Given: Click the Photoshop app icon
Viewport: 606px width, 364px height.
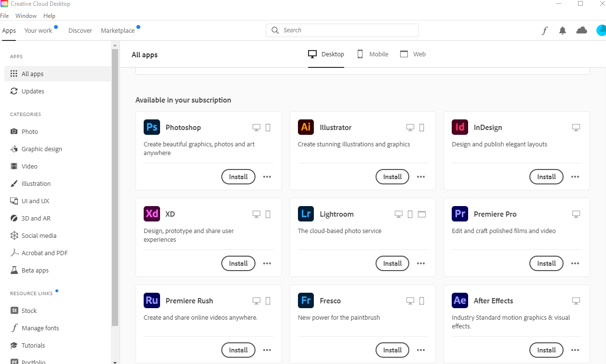Looking at the screenshot, I should [x=152, y=127].
